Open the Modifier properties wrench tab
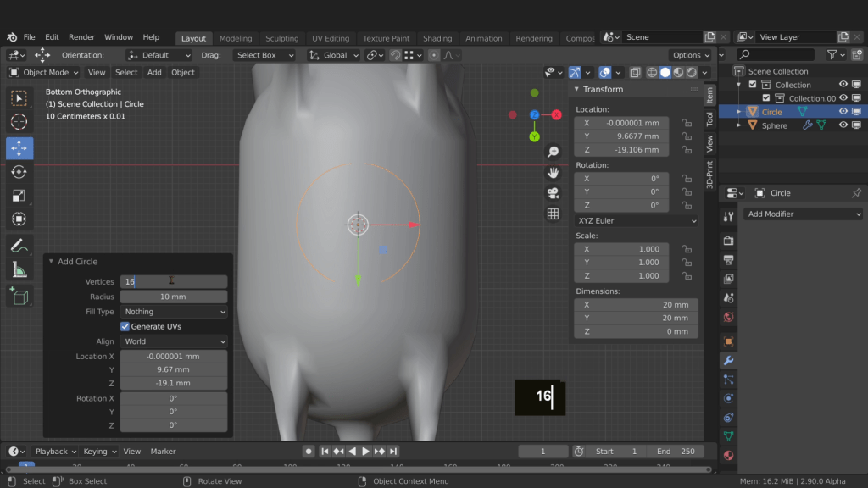 (728, 360)
